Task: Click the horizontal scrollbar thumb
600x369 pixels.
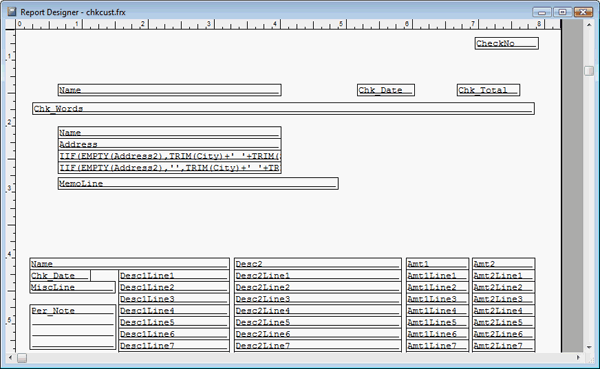Action: click(x=22, y=358)
